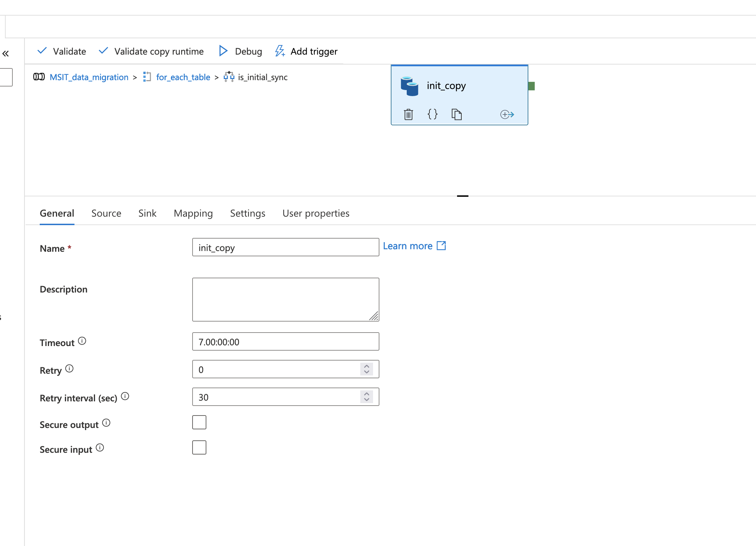Click the Retry info tooltip icon
The height and width of the screenshot is (546, 756).
(70, 368)
